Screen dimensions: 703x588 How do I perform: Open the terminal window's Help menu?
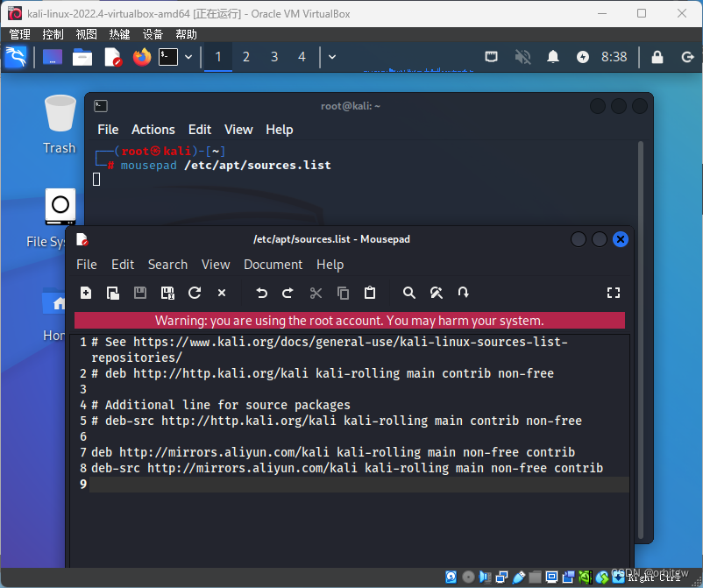click(280, 130)
